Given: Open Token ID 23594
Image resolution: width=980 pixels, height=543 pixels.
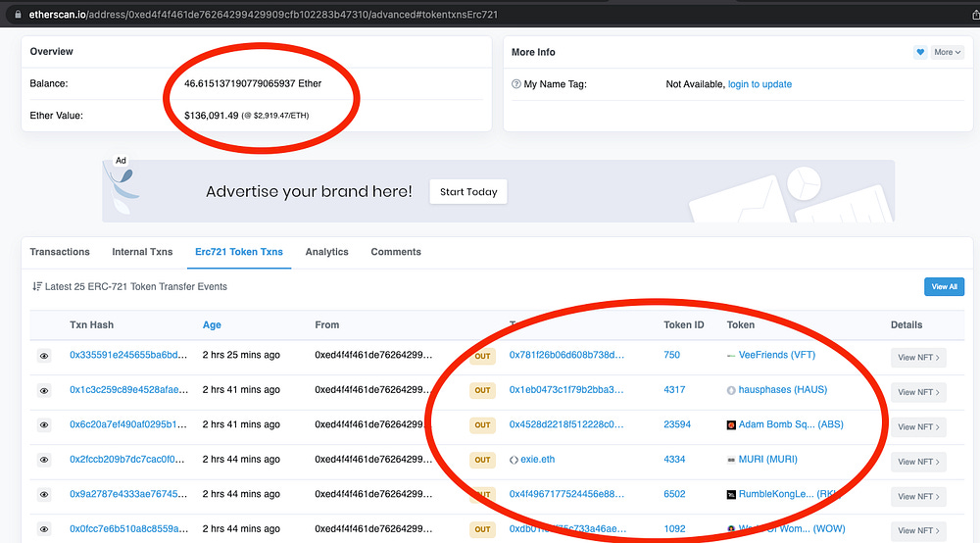Looking at the screenshot, I should (677, 424).
